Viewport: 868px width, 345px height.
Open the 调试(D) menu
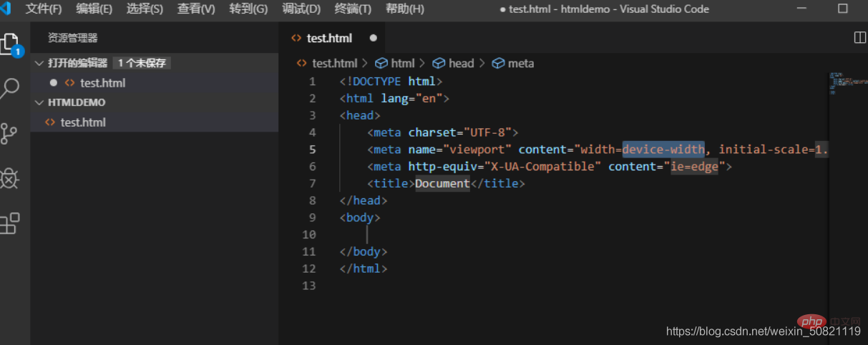click(301, 9)
